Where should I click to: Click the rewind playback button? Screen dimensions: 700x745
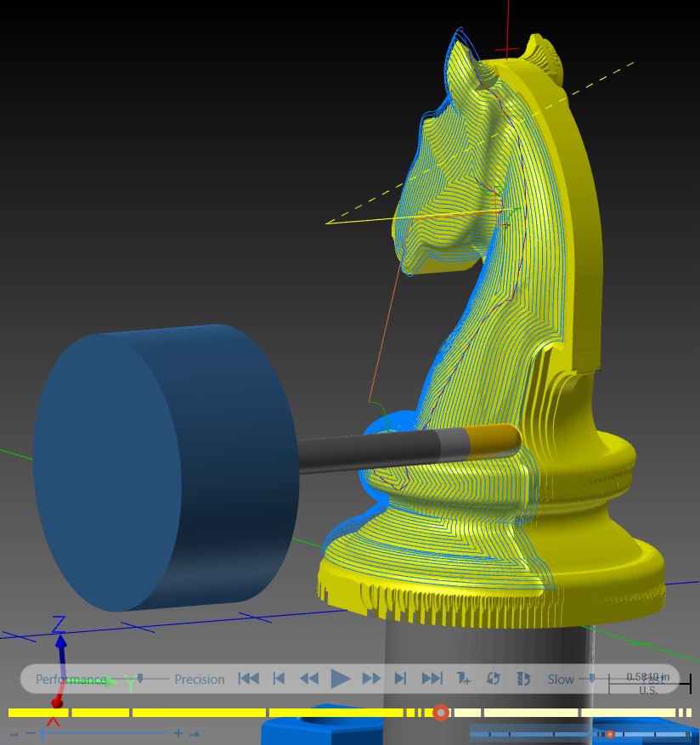click(309, 679)
